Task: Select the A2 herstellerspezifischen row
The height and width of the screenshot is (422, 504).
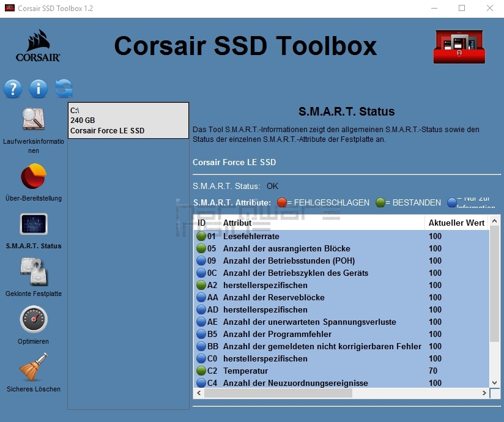Action: [341, 285]
